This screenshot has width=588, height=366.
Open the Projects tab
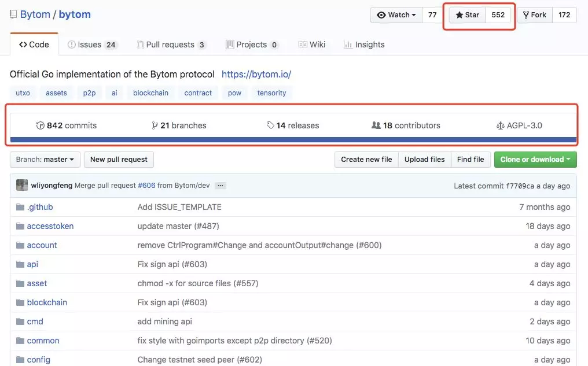(x=252, y=45)
